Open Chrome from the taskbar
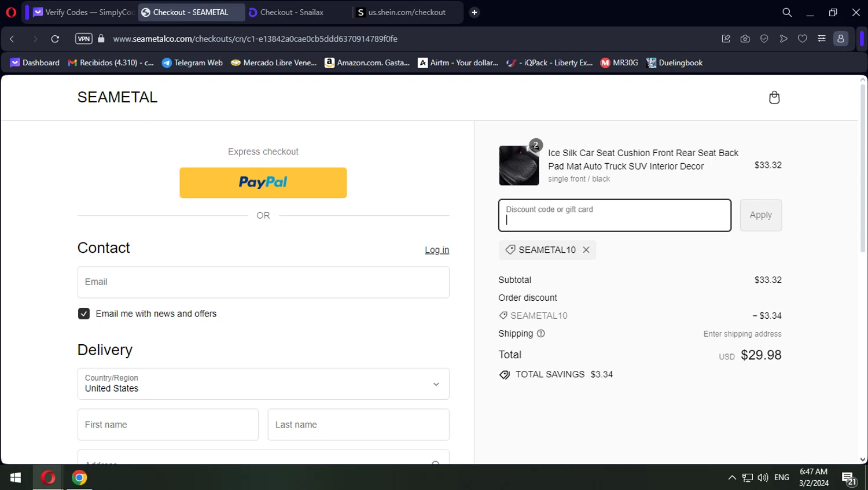Image resolution: width=868 pixels, height=490 pixels. (x=79, y=478)
